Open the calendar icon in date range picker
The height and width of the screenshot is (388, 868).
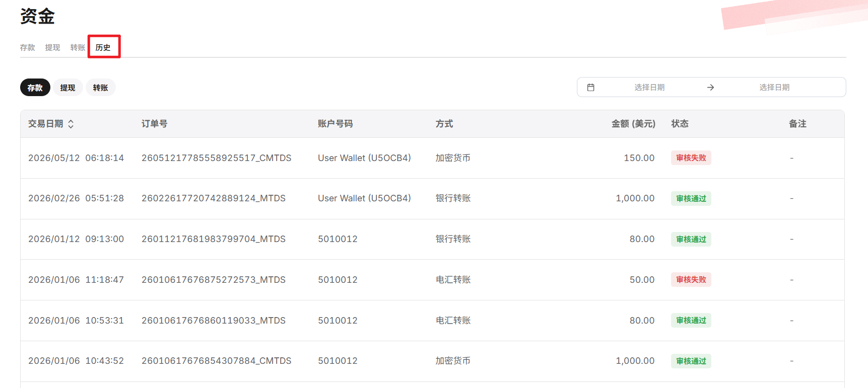click(x=591, y=88)
